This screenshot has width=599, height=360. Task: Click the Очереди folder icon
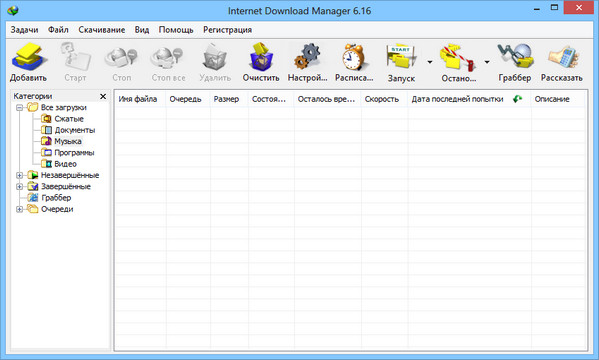tap(33, 209)
